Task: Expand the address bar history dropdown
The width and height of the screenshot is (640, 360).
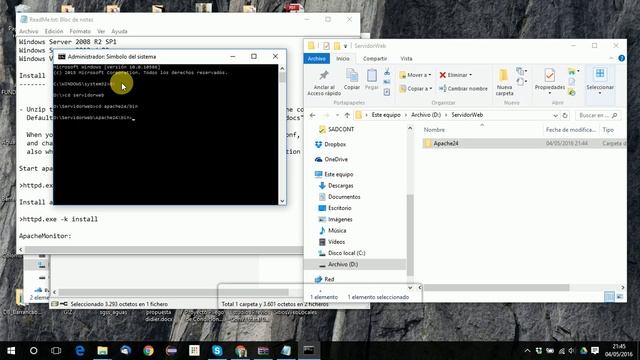Action: (555, 116)
